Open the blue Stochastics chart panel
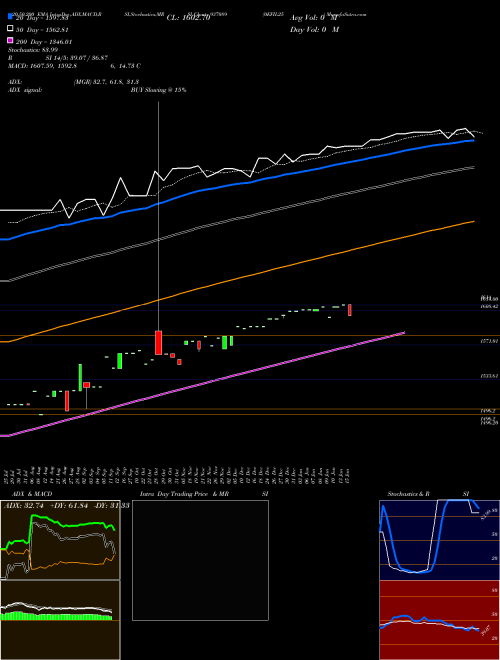 (x=439, y=540)
